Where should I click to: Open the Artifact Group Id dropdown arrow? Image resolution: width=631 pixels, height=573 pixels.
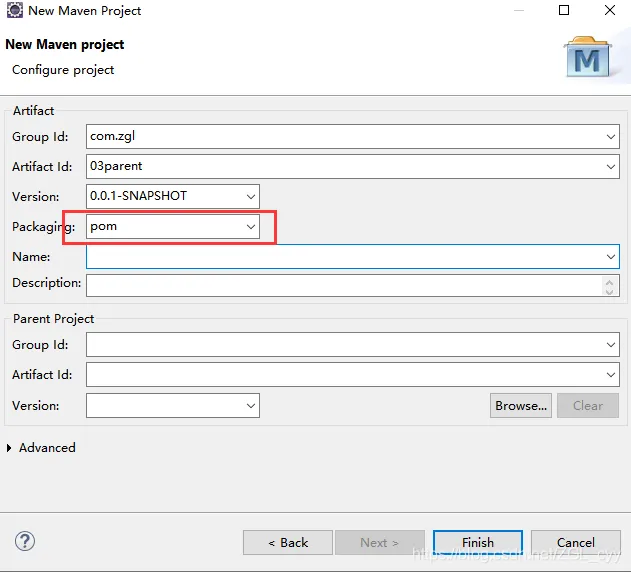[x=610, y=137]
